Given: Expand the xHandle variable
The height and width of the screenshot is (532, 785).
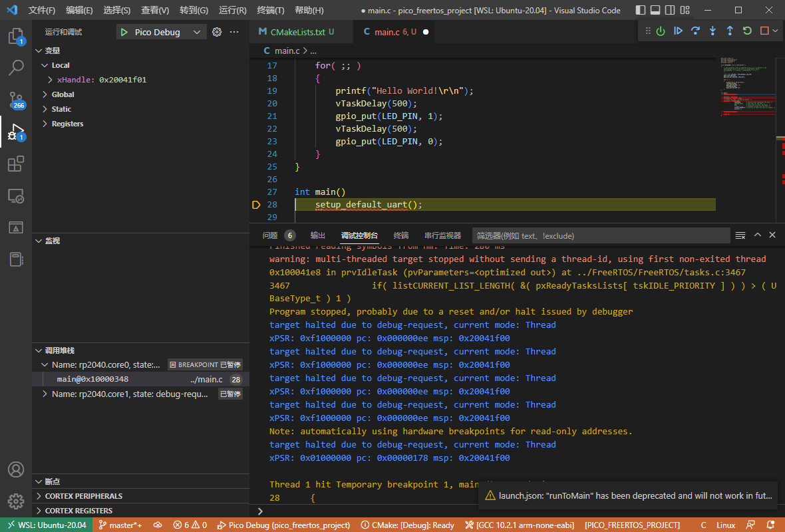Looking at the screenshot, I should pos(50,80).
